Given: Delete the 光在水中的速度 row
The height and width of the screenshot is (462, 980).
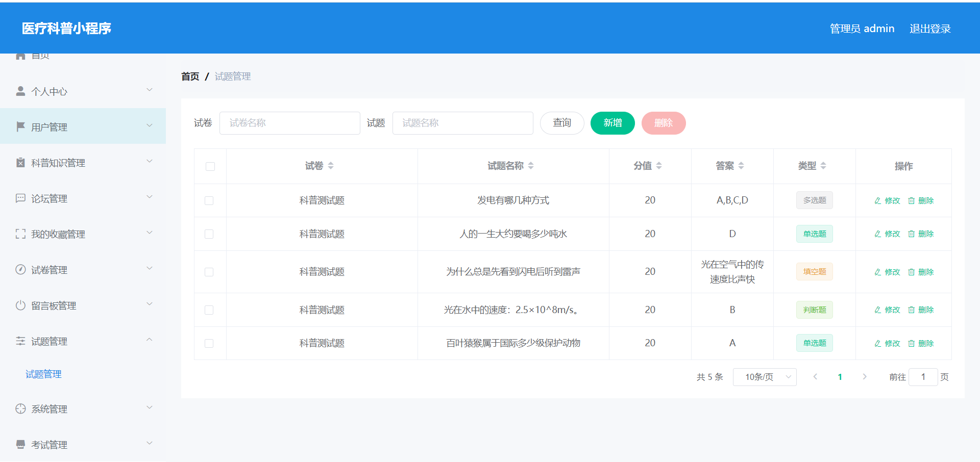Looking at the screenshot, I should pos(921,310).
